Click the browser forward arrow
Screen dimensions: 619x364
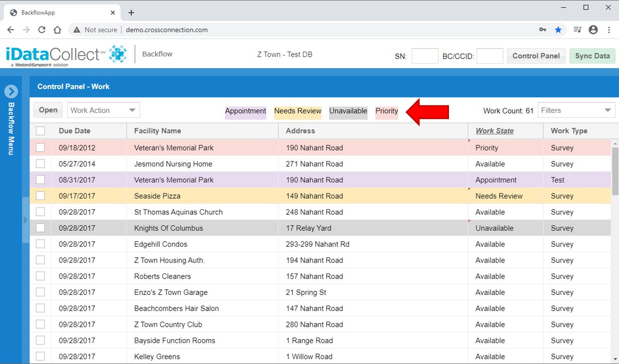click(26, 30)
